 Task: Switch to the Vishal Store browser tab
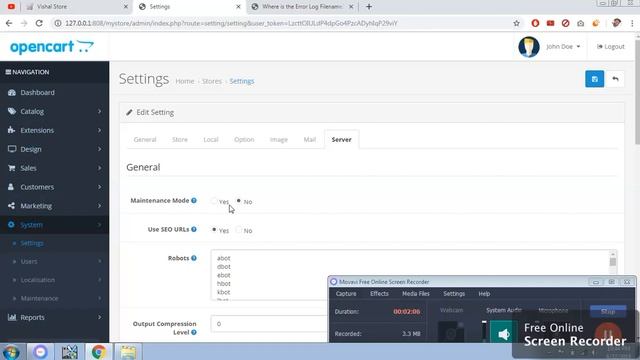pos(76,7)
